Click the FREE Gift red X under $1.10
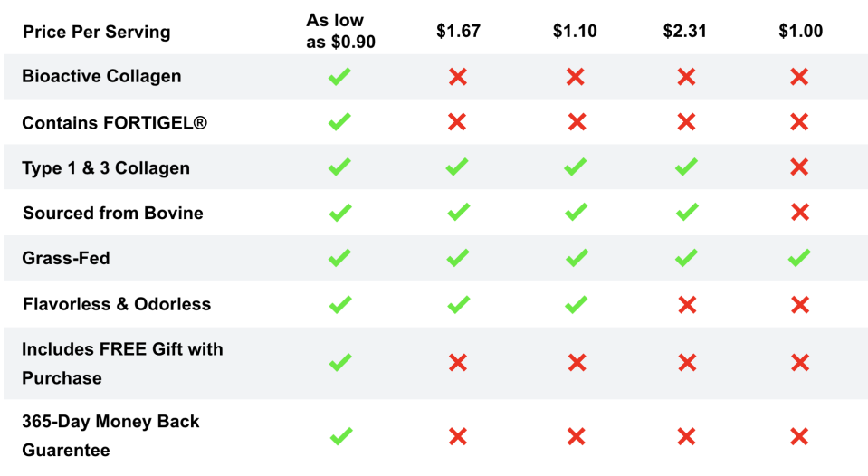Viewport: 868px width, 476px height. tap(576, 363)
